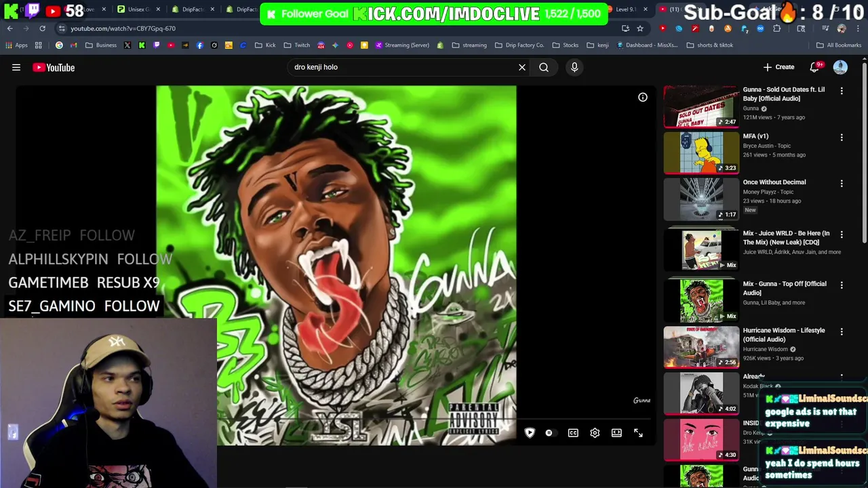Open the media control toolbar icon
The height and width of the screenshot is (488, 868).
click(x=825, y=28)
